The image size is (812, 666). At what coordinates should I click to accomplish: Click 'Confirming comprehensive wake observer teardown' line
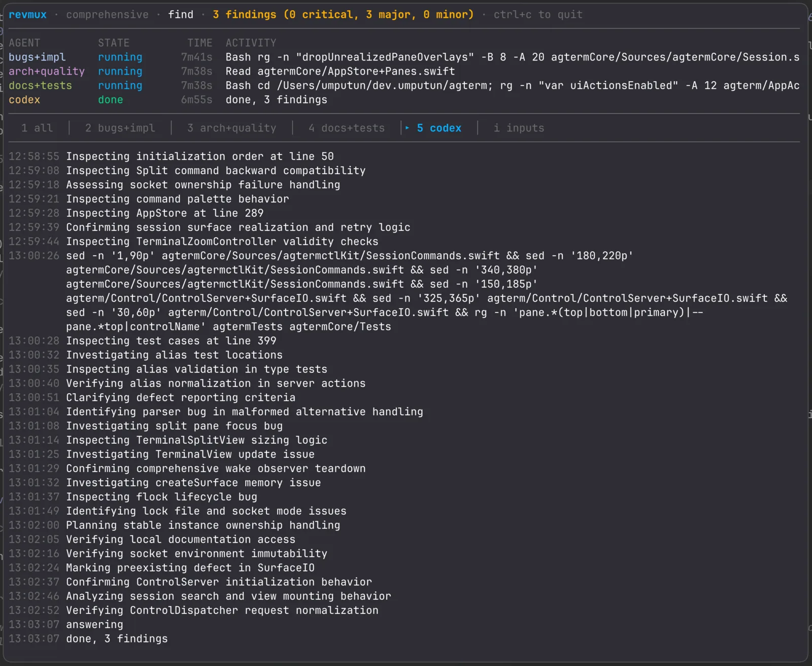point(216,469)
